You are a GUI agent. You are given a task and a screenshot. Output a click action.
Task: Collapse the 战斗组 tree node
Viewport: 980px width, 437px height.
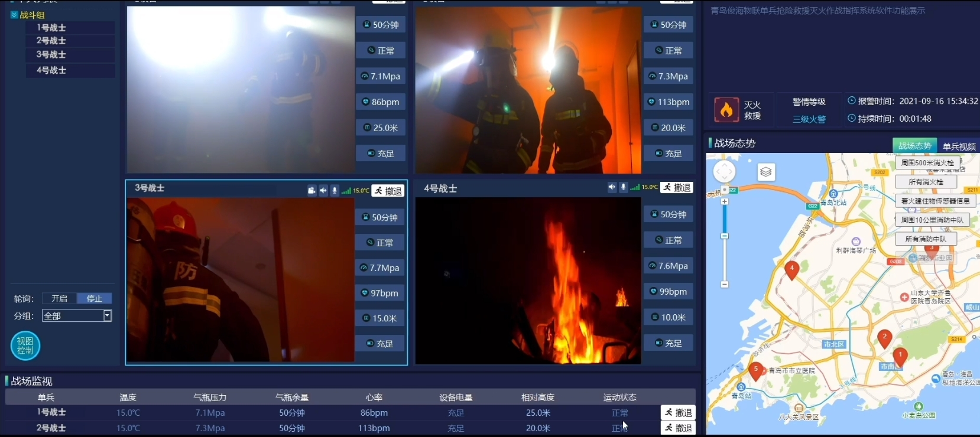[14, 15]
